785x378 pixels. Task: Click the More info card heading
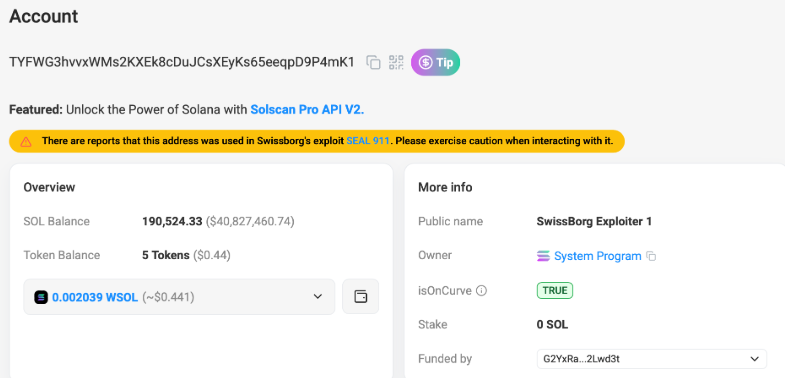point(445,187)
